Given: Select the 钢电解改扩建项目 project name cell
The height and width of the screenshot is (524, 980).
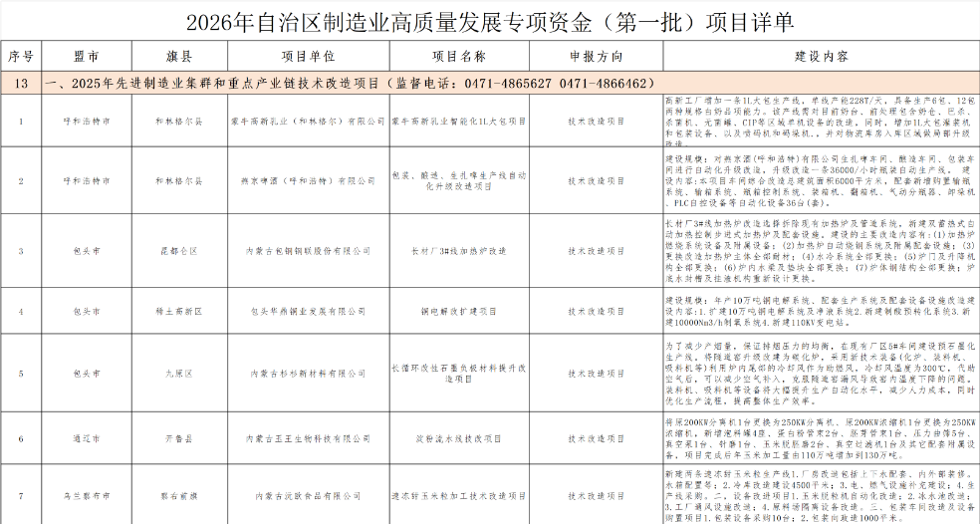Looking at the screenshot, I should (x=458, y=312).
